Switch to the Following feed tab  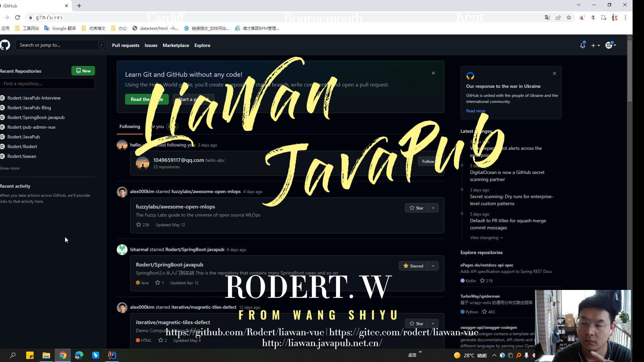pos(129,127)
